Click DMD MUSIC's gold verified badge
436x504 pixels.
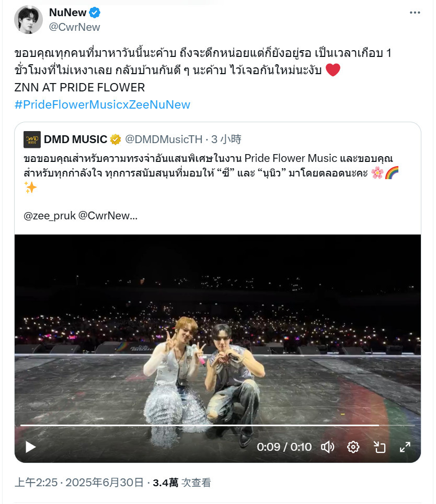(116, 139)
